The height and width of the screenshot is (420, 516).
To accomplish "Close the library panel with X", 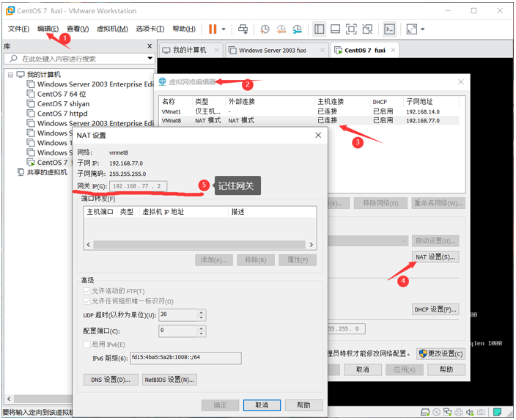I will pos(150,45).
